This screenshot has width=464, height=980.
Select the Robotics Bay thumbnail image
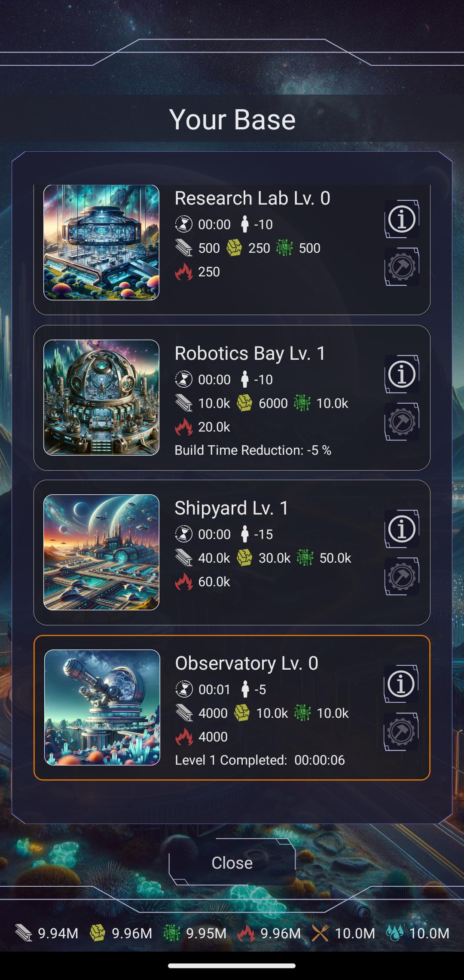(101, 398)
